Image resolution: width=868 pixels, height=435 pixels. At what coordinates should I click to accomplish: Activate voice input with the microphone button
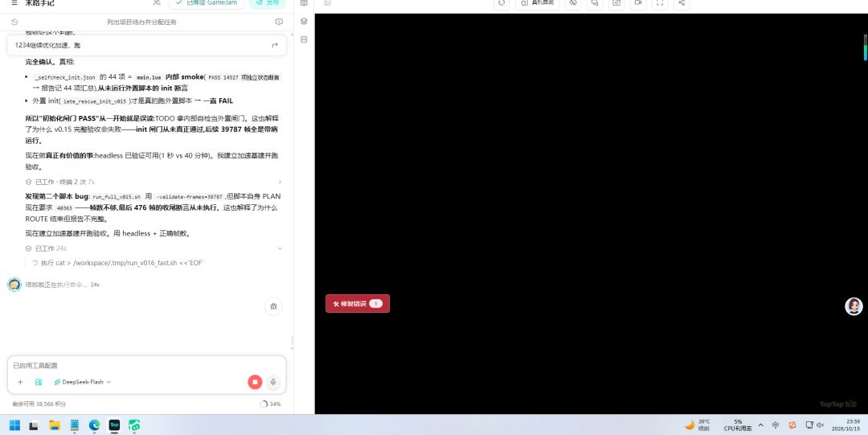click(x=273, y=382)
